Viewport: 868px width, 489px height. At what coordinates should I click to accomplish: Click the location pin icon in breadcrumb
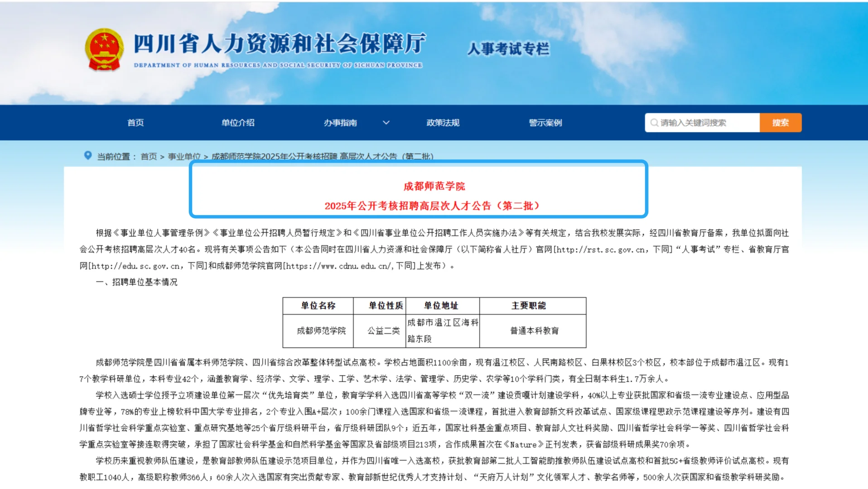[x=88, y=155]
